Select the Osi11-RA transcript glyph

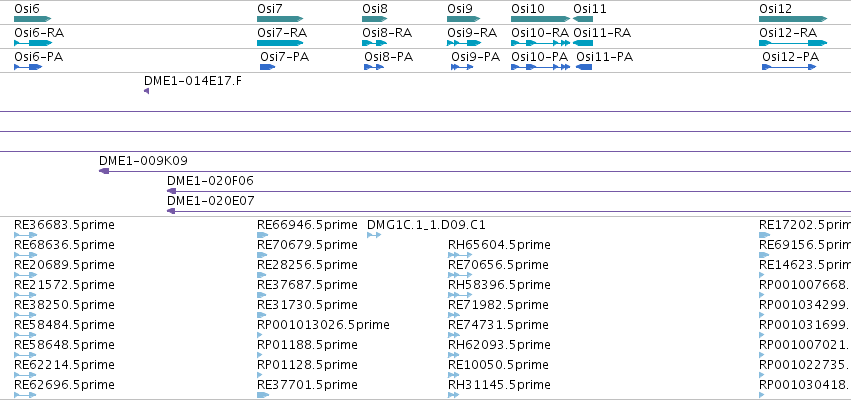(x=583, y=43)
